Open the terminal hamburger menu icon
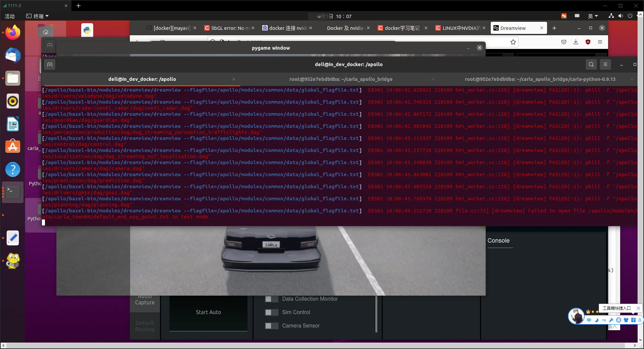The height and width of the screenshot is (349, 644). (605, 64)
